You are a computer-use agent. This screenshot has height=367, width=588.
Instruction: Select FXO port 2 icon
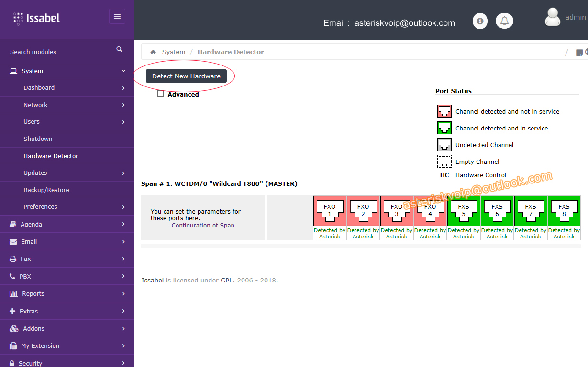[363, 211]
